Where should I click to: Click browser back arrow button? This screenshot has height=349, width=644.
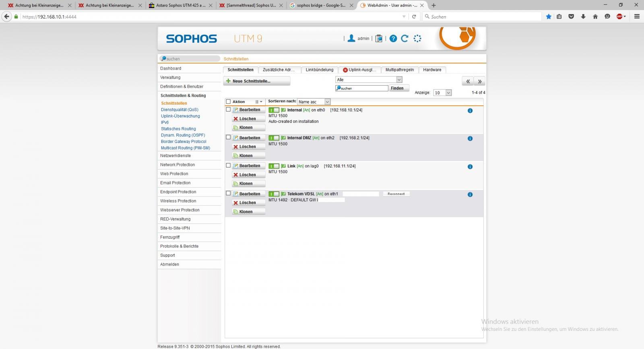point(6,17)
